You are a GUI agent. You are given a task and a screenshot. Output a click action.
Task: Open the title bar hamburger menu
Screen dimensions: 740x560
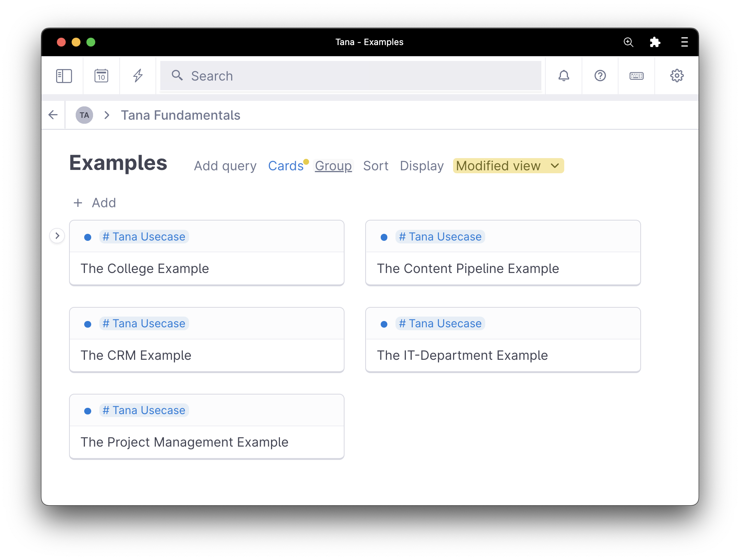click(684, 42)
